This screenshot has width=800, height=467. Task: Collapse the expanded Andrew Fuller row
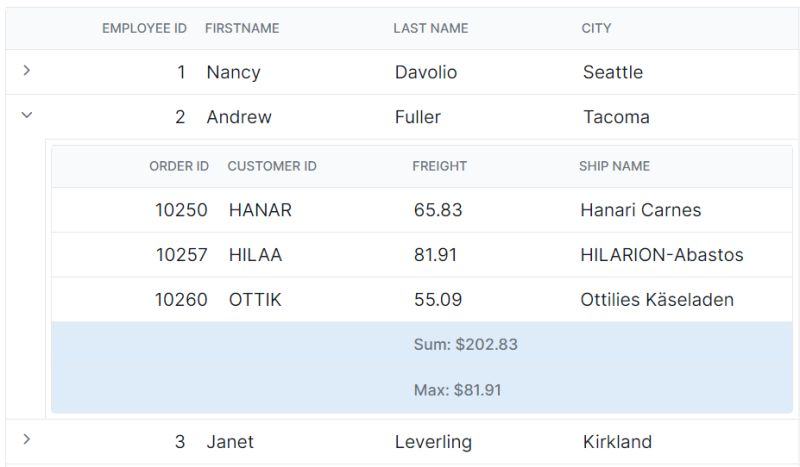[x=27, y=116]
